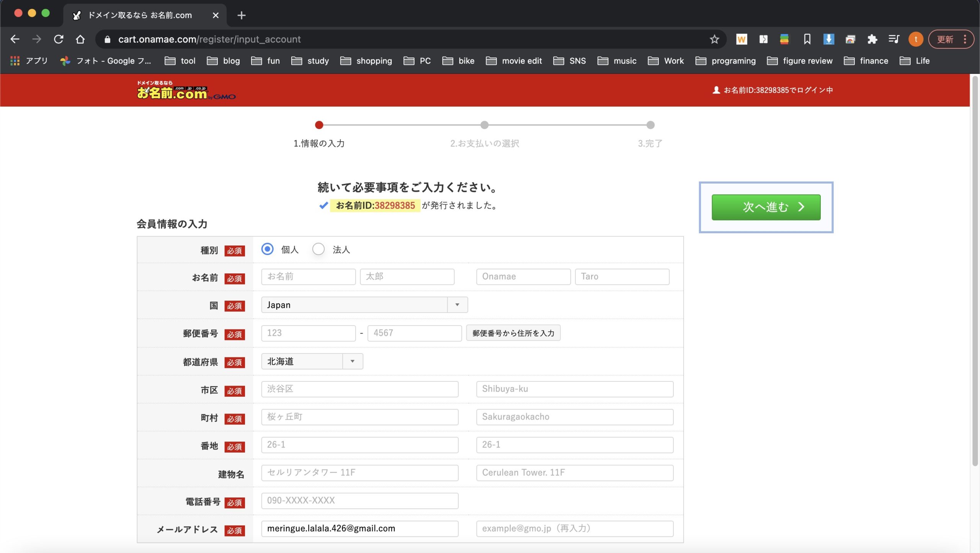Open the extensions puzzle piece menu

[872, 39]
